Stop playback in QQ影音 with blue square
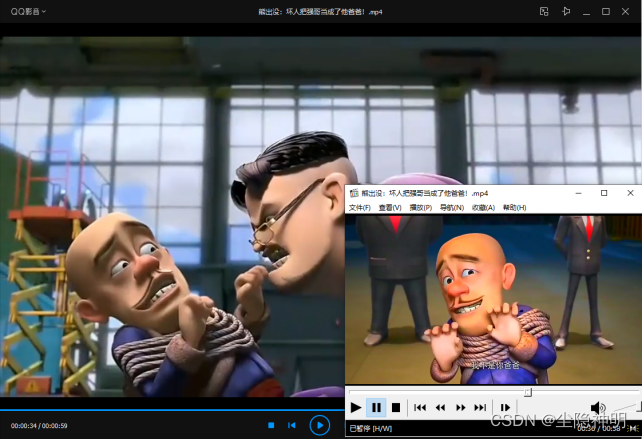642x439 pixels. [271, 425]
